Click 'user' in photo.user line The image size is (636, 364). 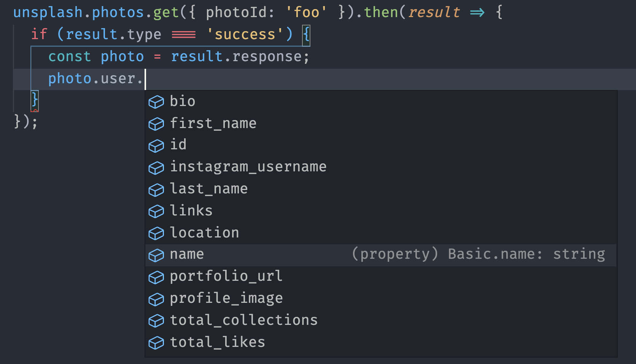click(x=118, y=79)
